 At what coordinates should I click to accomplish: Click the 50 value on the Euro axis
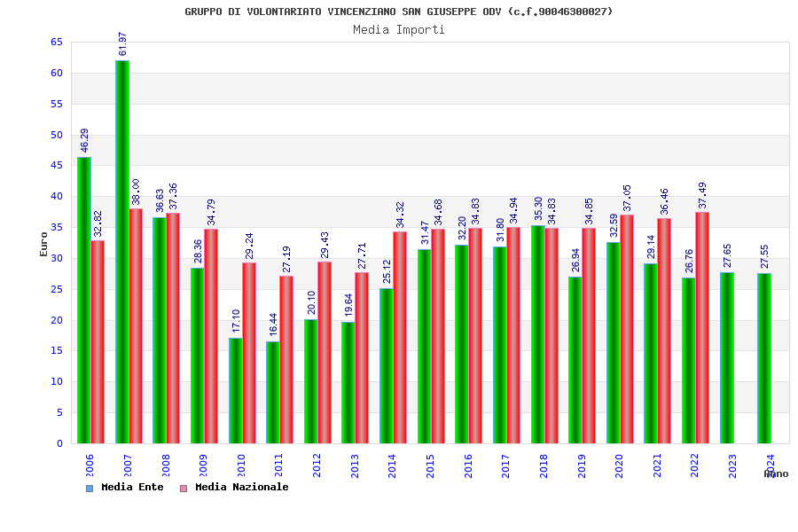[57, 135]
